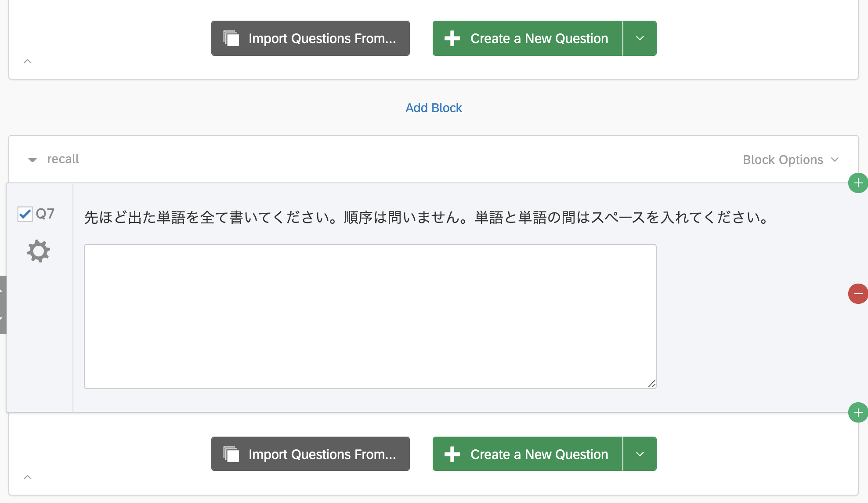868x503 pixels.
Task: Uncheck the Q7 question checkbox
Action: (x=25, y=214)
